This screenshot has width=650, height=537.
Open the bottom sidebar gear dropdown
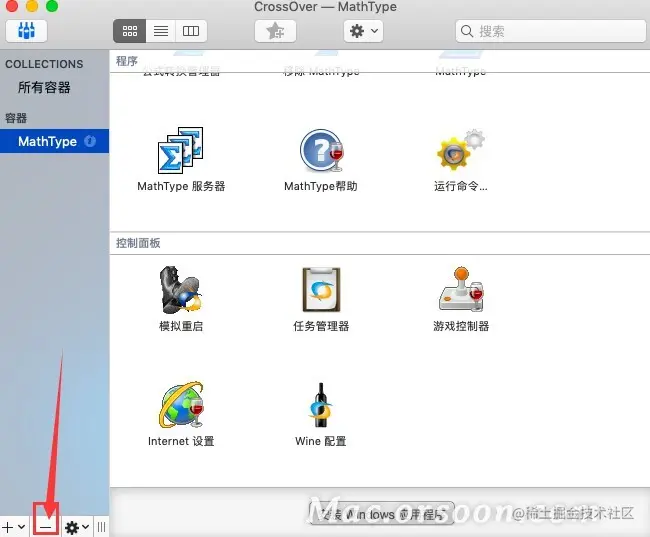click(x=77, y=527)
